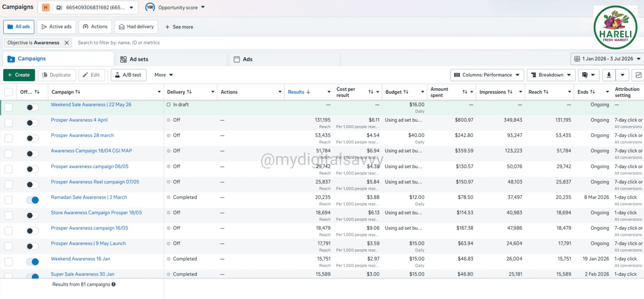Click the green Create button
The width and height of the screenshot is (644, 299).
click(x=19, y=75)
